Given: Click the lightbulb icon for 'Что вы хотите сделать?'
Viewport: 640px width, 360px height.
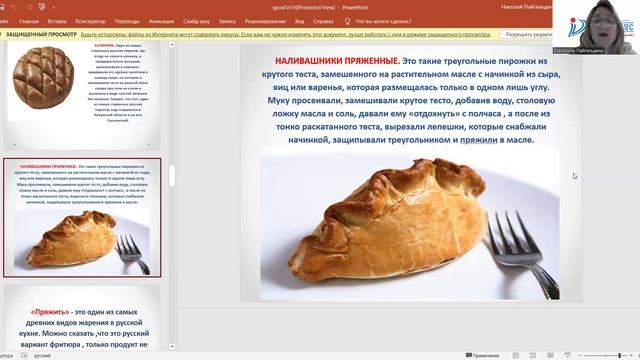Looking at the screenshot, I should click(347, 21).
